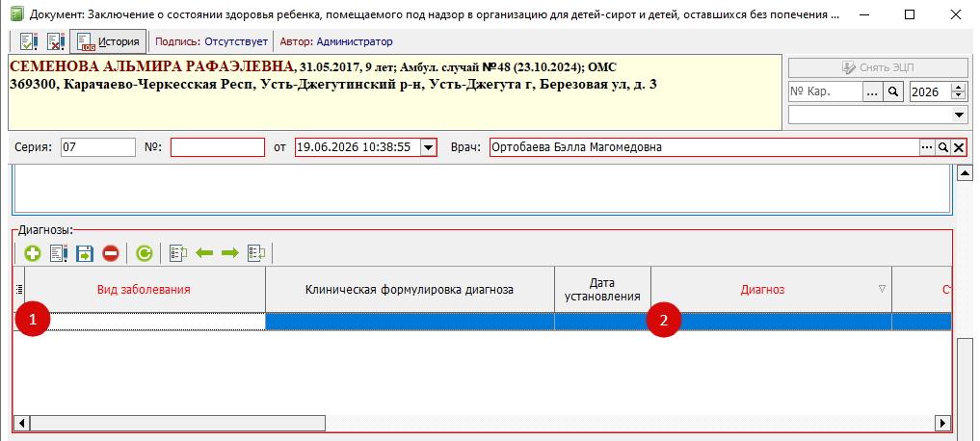Click the Дата установления column header
Viewport: 980px width, 441px height.
[602, 289]
